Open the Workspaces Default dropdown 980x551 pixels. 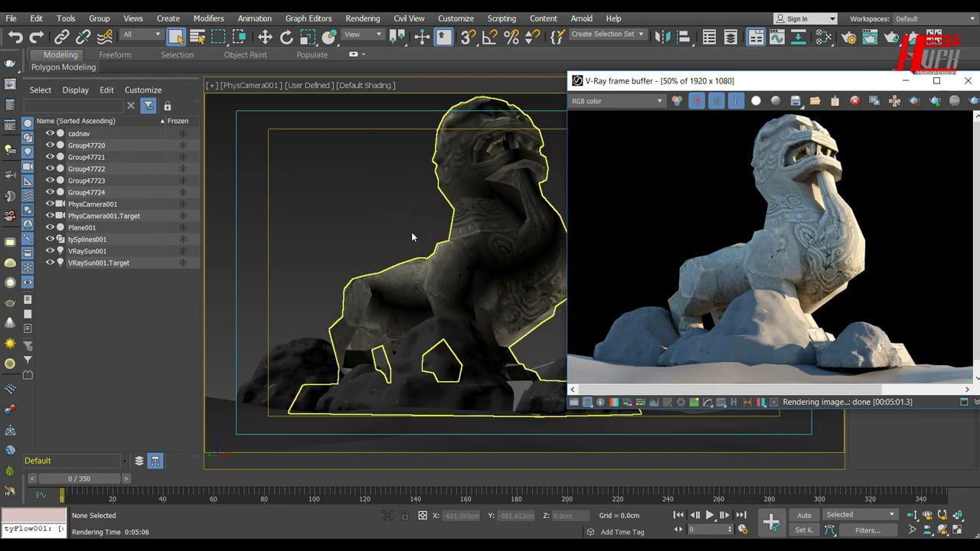coord(935,18)
